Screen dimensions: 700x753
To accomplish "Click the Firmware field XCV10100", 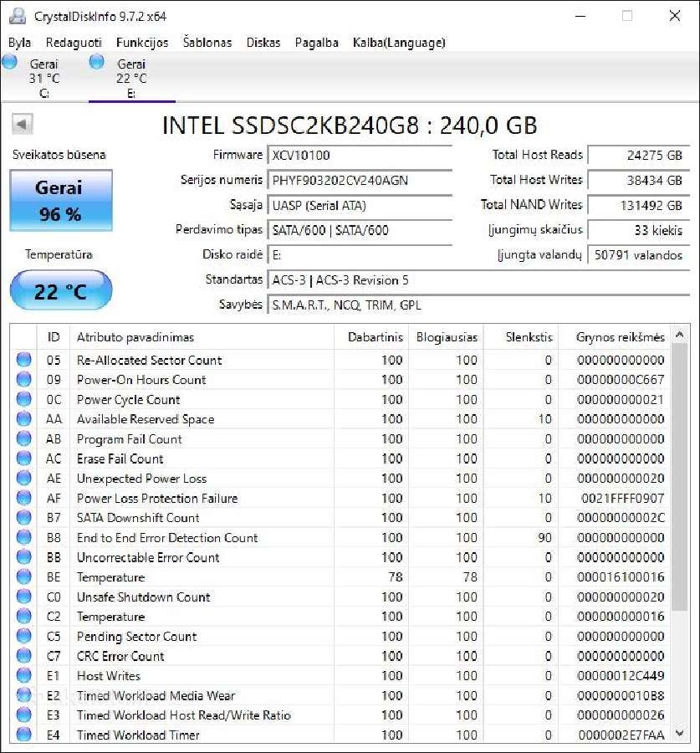I will [360, 155].
